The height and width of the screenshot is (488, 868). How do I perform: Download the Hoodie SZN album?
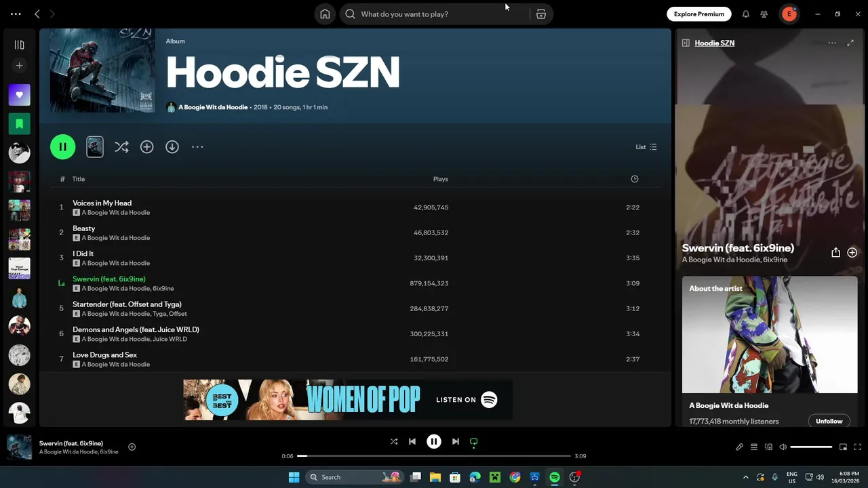tap(172, 146)
